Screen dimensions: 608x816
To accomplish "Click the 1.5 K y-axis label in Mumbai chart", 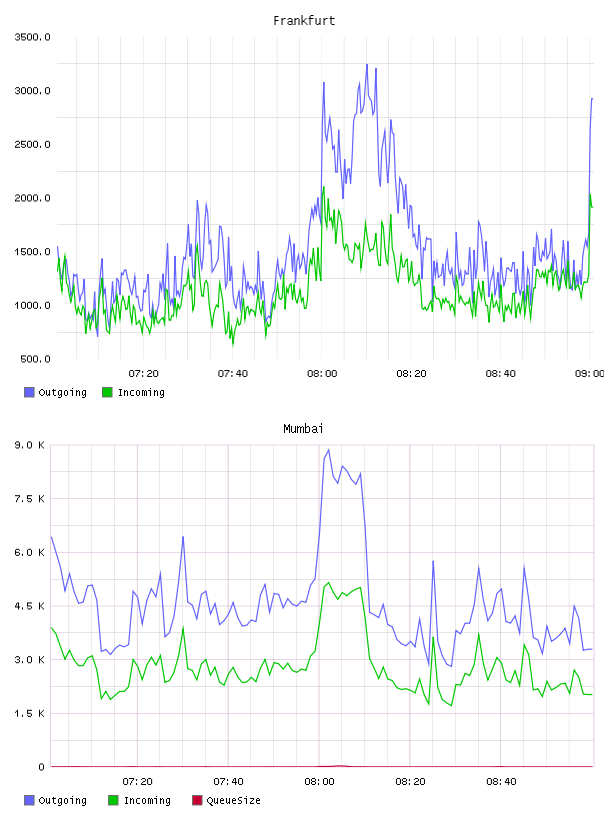I will tap(29, 713).
